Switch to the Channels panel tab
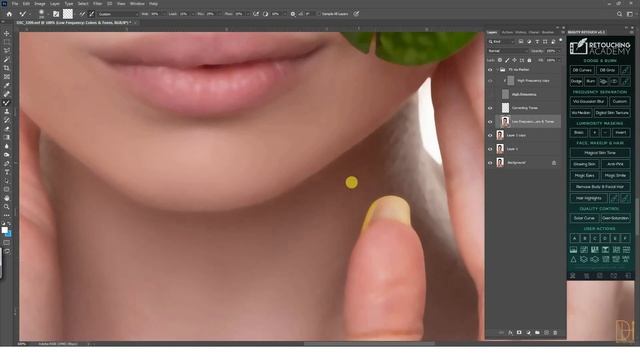 (x=533, y=32)
